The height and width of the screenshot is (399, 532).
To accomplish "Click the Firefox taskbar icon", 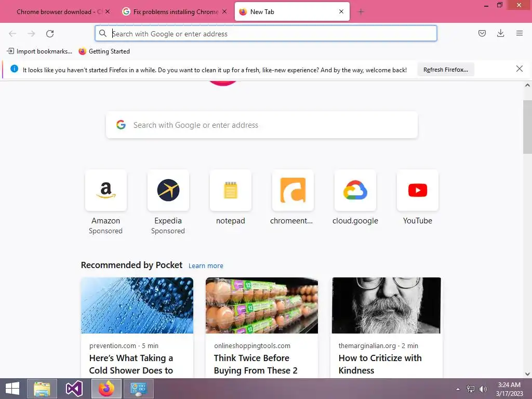I will (x=107, y=389).
